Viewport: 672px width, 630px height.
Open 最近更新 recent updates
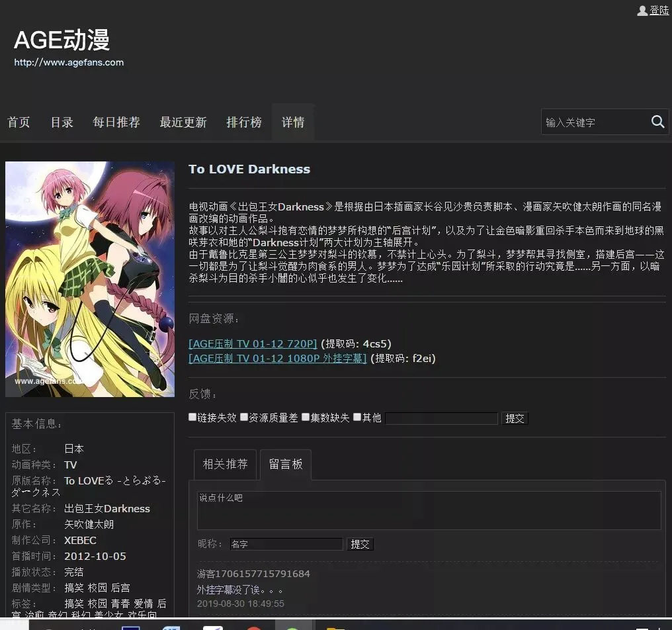tap(183, 122)
